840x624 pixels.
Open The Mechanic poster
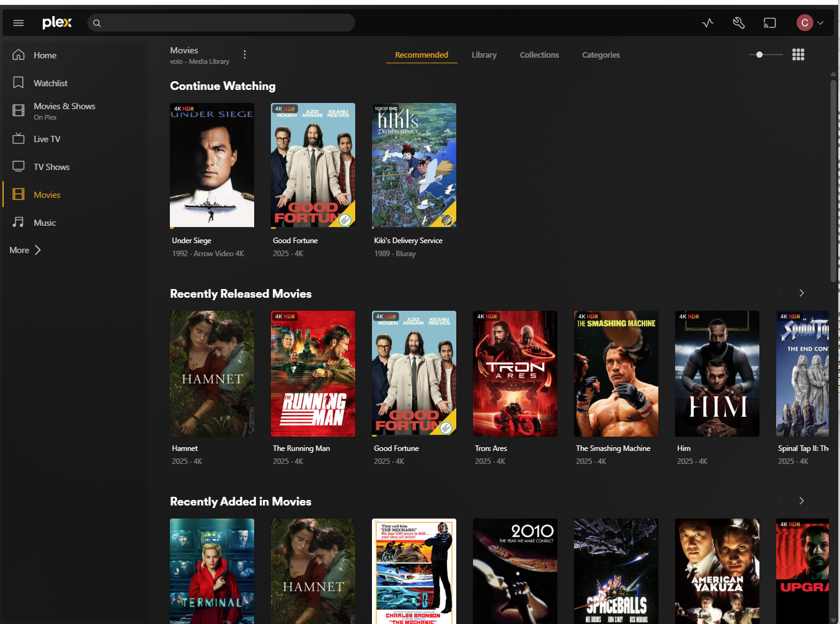[414, 571]
